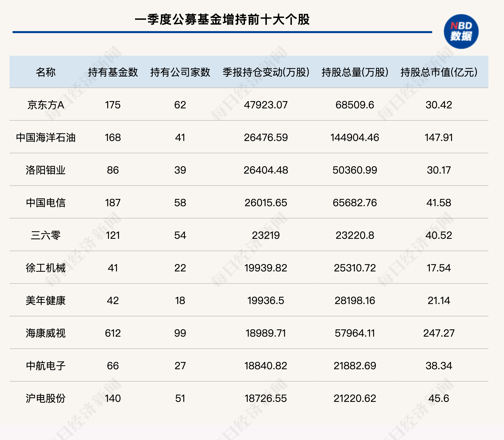The image size is (504, 440).
Task: Click market value 21.14 for 美年健康
Action: coord(439,301)
